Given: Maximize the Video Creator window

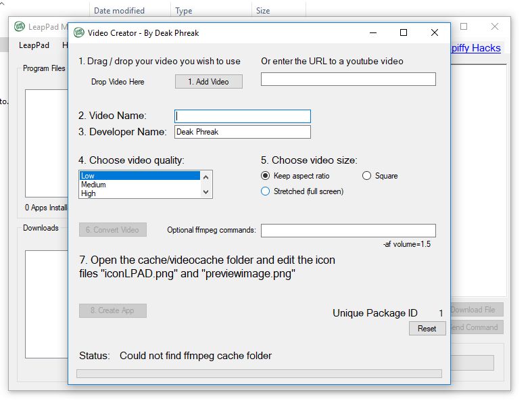Looking at the screenshot, I should pos(404,32).
